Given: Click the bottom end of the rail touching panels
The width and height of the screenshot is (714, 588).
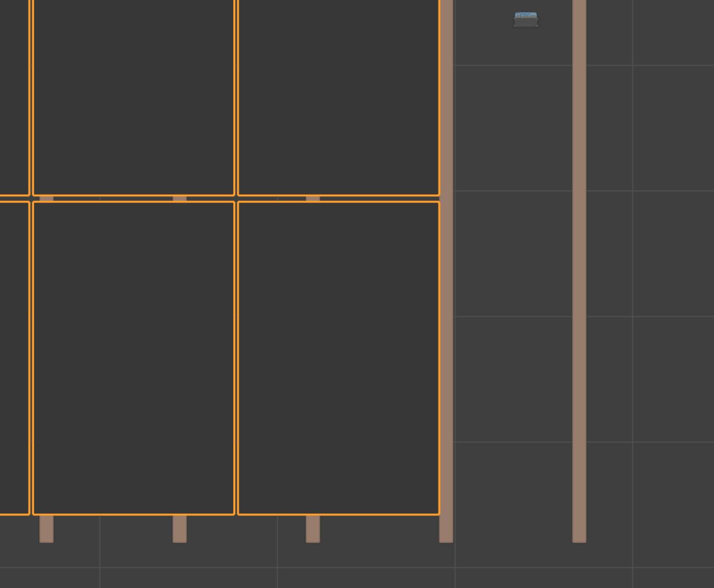Looking at the screenshot, I should 446,536.
